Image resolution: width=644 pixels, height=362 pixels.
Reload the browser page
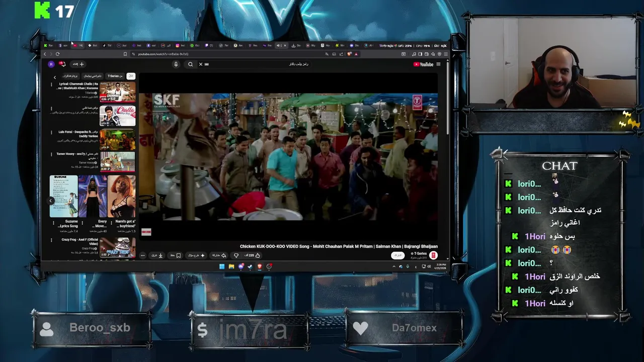(x=58, y=54)
